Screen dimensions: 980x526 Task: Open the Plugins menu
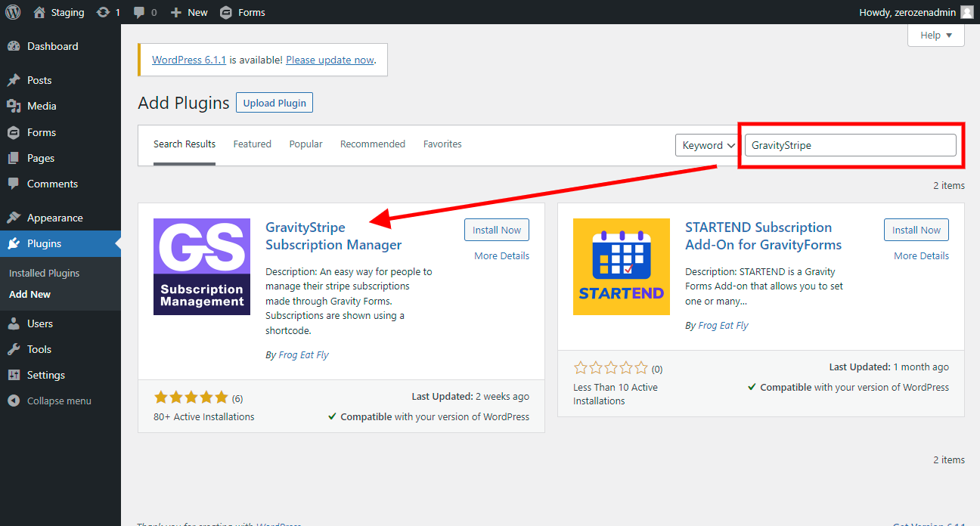point(60,243)
